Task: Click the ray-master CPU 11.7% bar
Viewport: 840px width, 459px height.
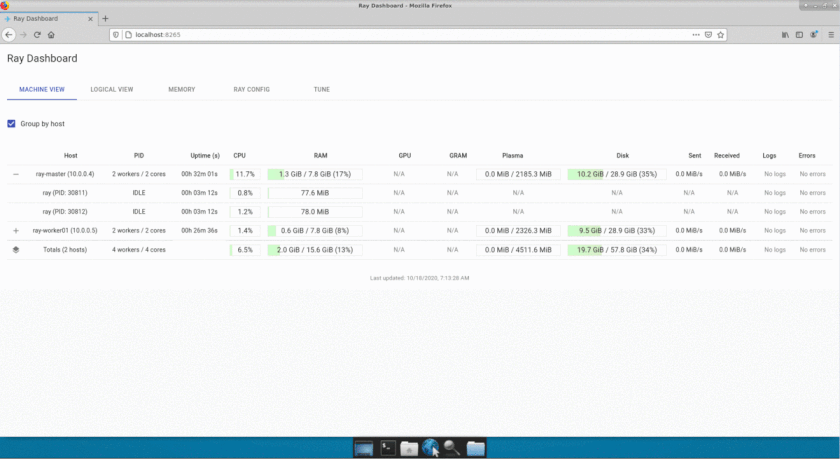Action: [x=245, y=174]
